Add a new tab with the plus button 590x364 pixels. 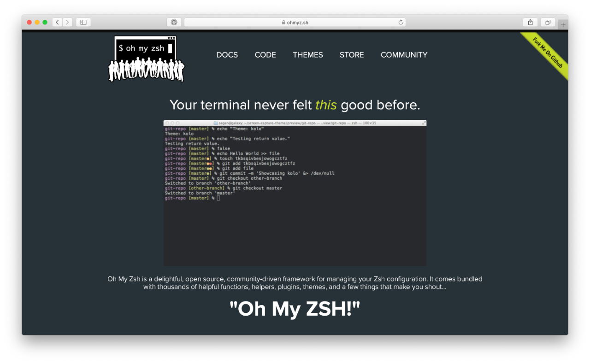(563, 24)
